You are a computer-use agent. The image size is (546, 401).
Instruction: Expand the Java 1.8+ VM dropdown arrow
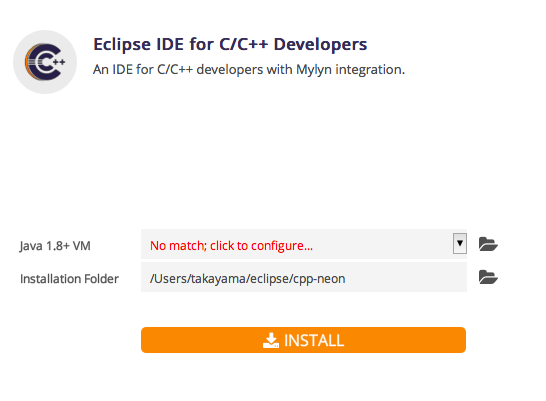pyautogui.click(x=460, y=243)
